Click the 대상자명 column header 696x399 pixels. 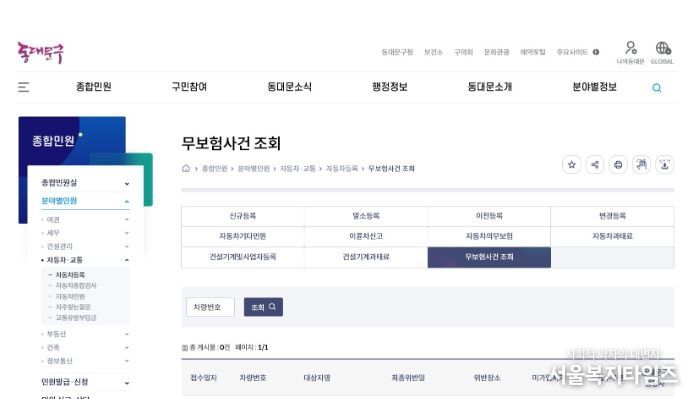317,378
